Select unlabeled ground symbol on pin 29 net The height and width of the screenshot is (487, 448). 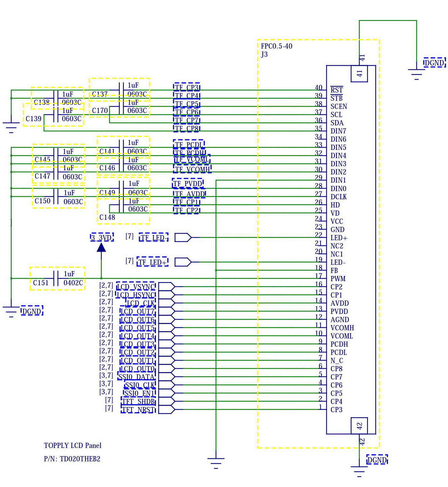[216, 463]
